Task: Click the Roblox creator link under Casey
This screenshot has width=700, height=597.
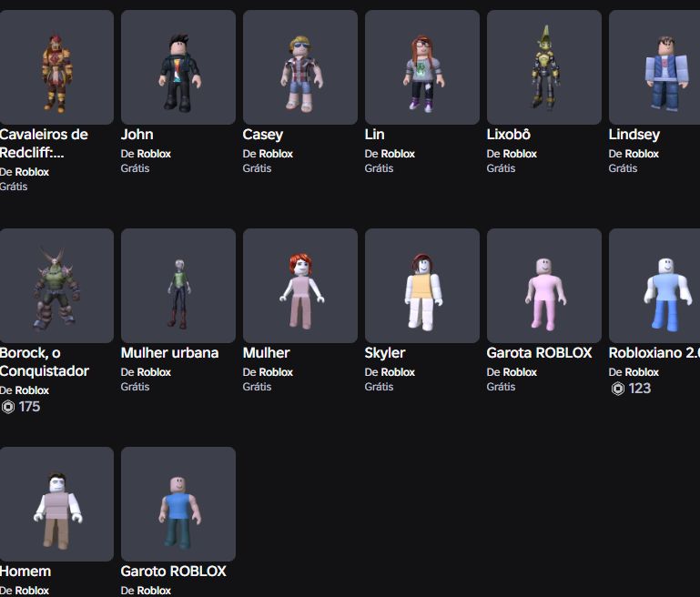Action: pos(276,154)
